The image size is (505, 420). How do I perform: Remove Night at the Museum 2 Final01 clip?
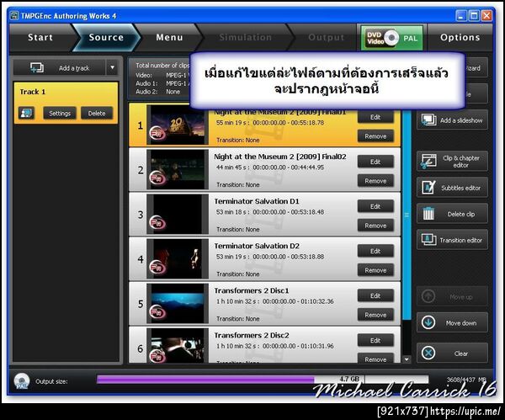(375, 136)
